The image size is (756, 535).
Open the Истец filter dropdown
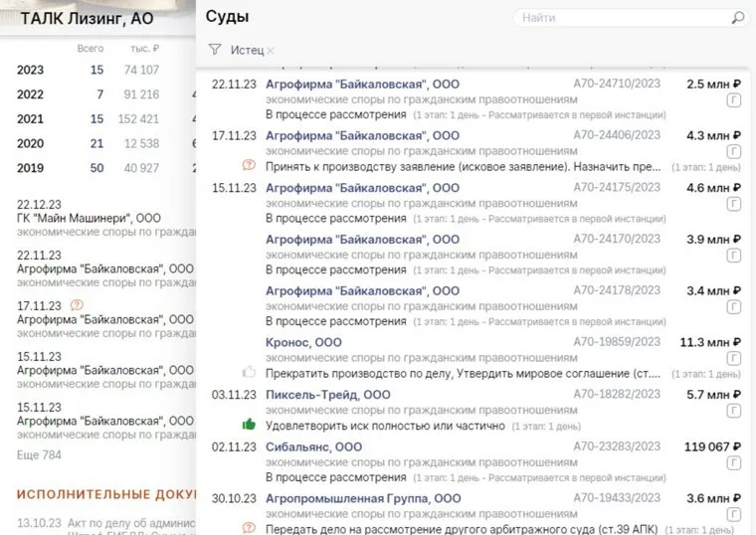pos(247,50)
